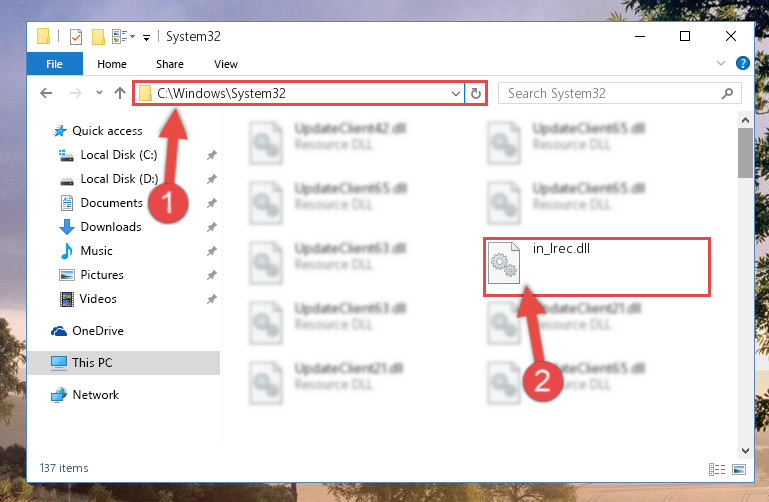The image size is (769, 502).
Task: Open the View ribbon tab
Action: 226,64
